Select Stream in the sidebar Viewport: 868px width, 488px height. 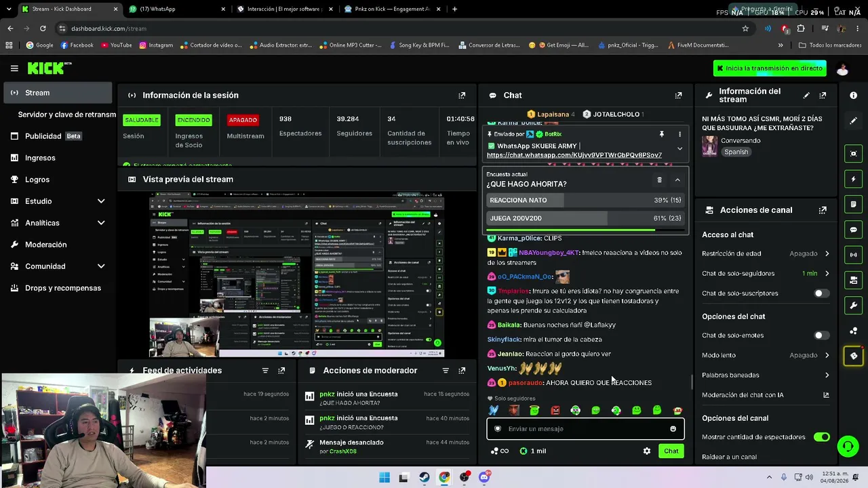58,93
